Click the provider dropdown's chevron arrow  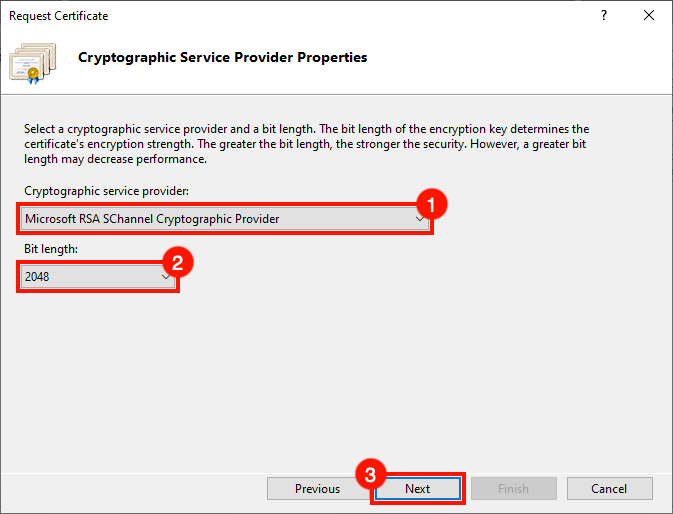coord(421,218)
